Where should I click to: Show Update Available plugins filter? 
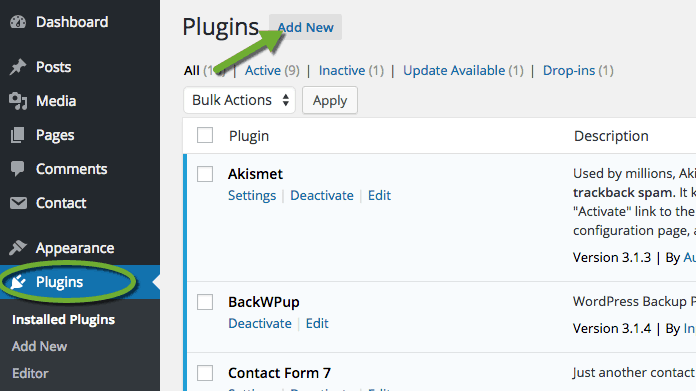454,71
